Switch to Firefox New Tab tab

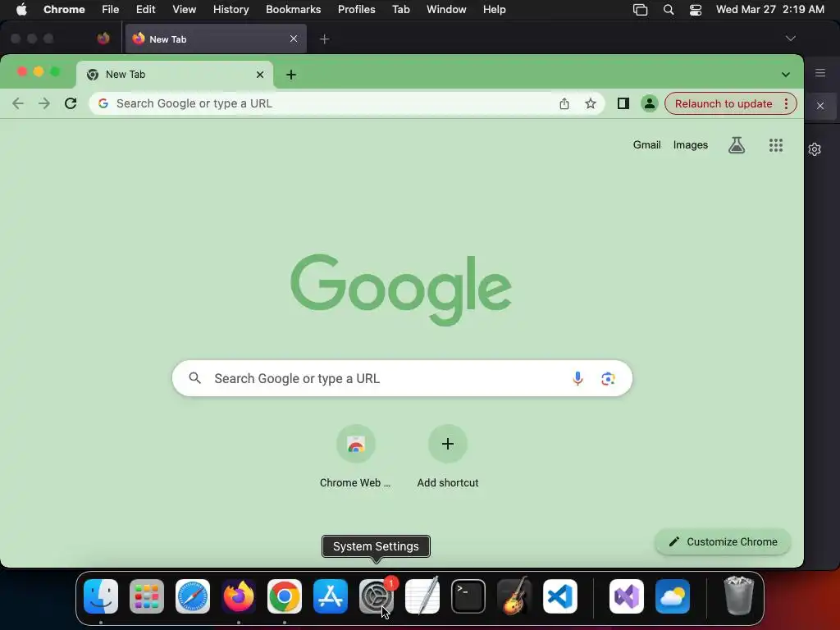point(216,39)
